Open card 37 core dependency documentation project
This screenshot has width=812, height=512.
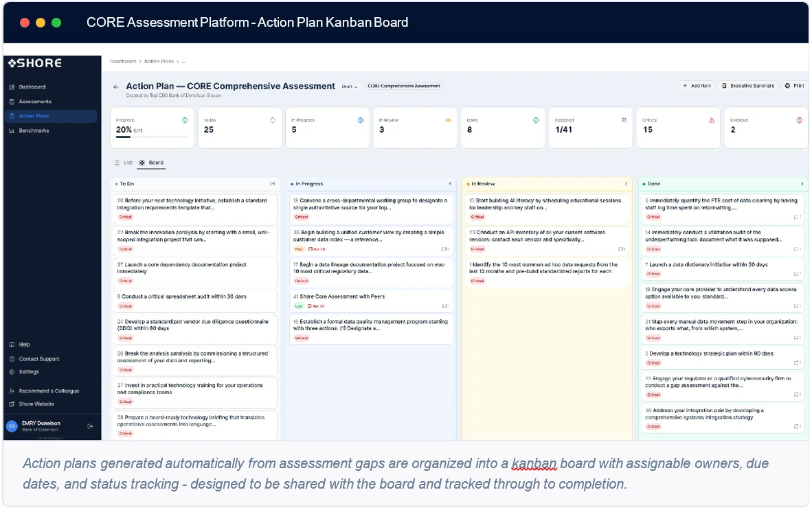[x=195, y=272]
